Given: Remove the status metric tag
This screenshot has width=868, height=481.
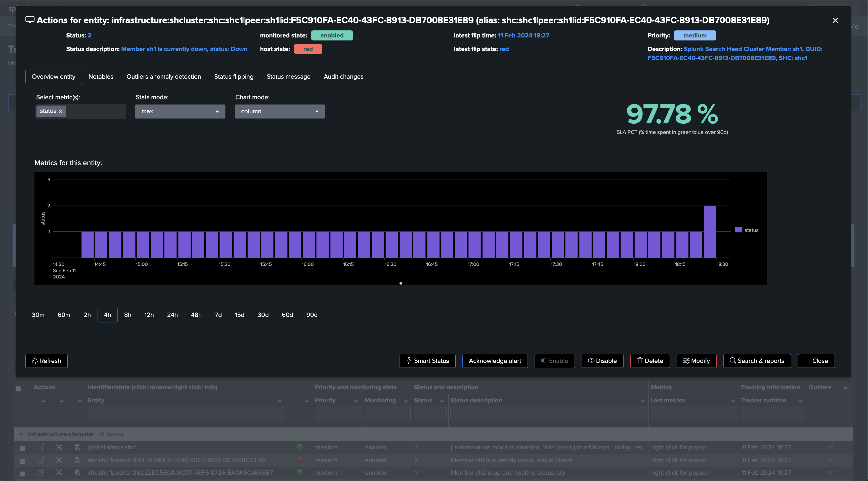Looking at the screenshot, I should [61, 112].
